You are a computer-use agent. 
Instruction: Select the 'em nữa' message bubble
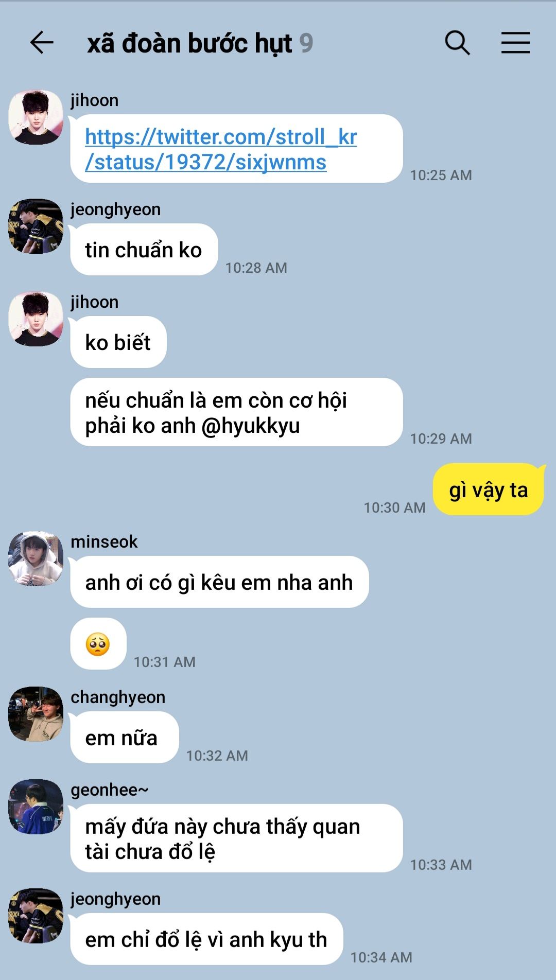(x=125, y=738)
